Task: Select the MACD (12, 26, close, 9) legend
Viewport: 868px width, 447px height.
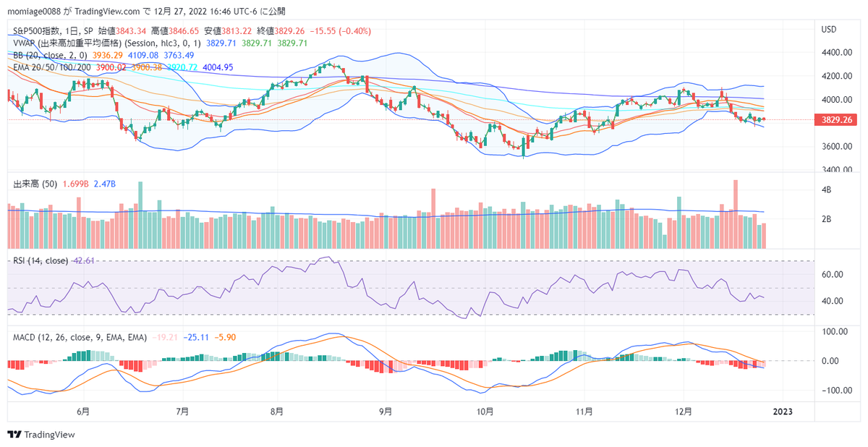Action: (x=80, y=337)
